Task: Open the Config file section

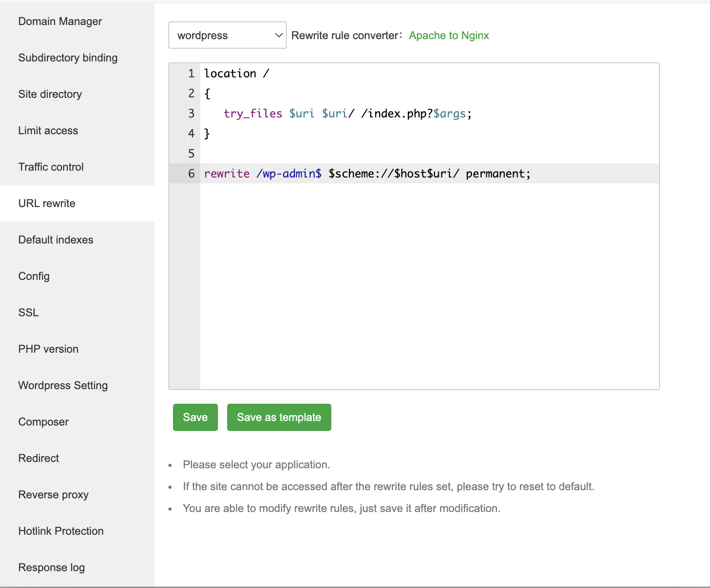Action: click(x=34, y=276)
